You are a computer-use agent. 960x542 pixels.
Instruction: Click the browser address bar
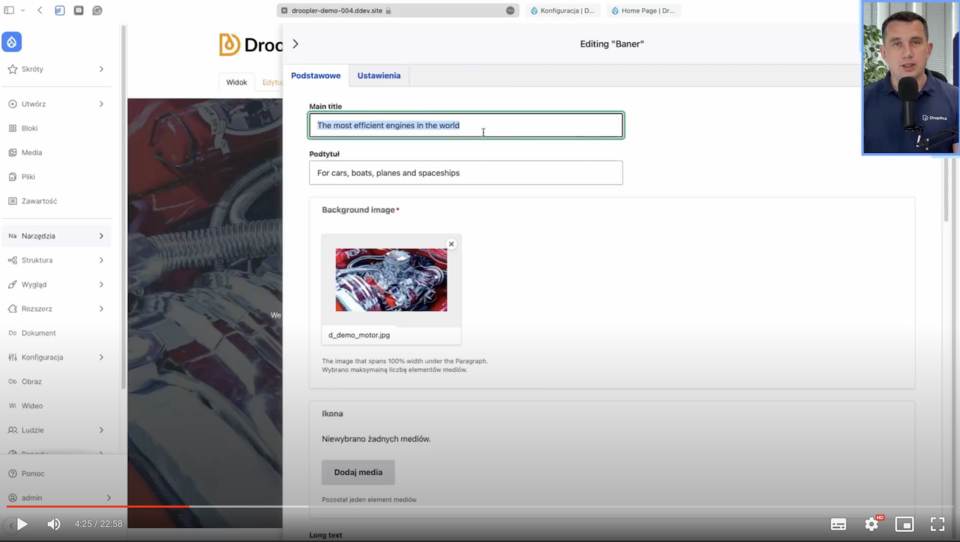[398, 10]
